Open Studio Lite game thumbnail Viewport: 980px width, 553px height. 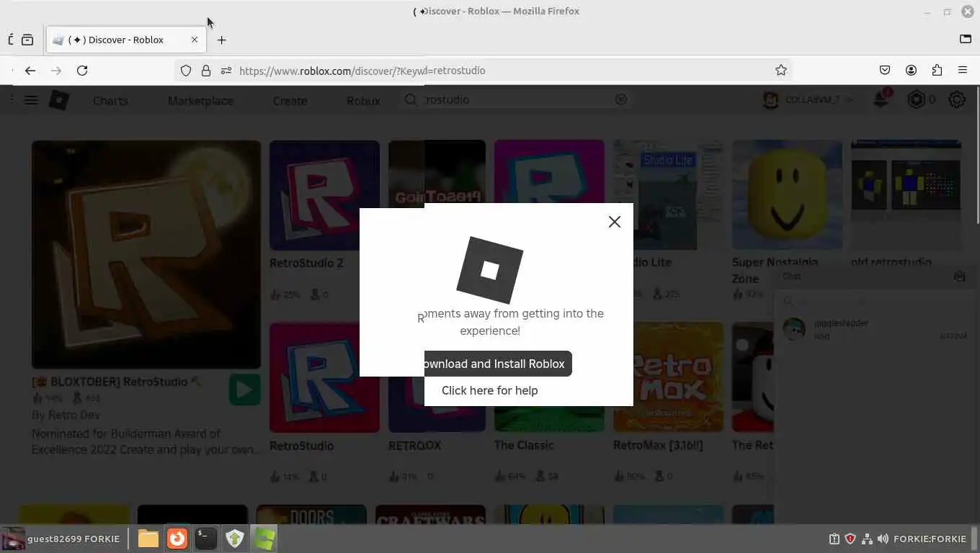[668, 195]
